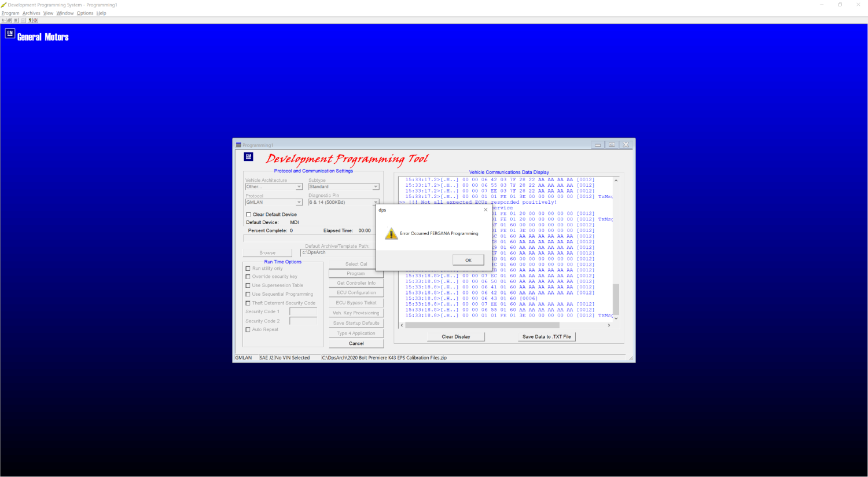Viewport: 868px width, 477px height.
Task: Click the c:\DpsArch archive path field
Action: tap(339, 252)
